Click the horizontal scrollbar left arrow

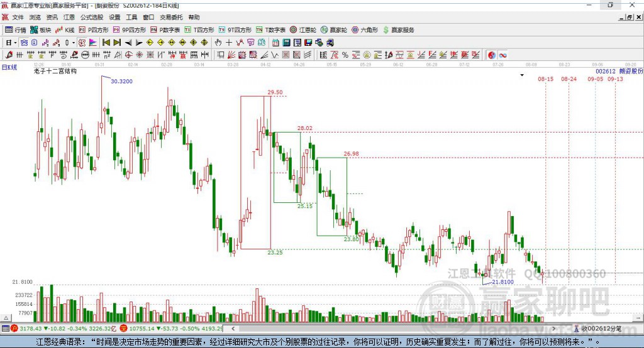coord(233,329)
